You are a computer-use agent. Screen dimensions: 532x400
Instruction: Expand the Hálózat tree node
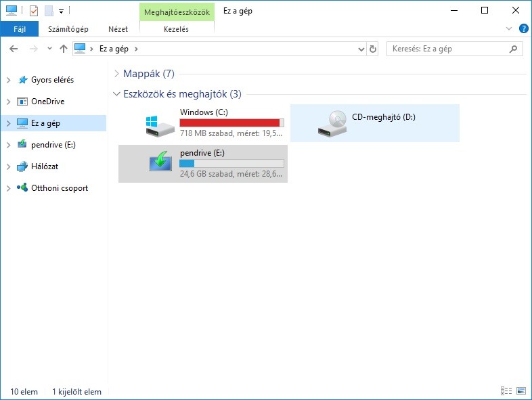(x=9, y=166)
